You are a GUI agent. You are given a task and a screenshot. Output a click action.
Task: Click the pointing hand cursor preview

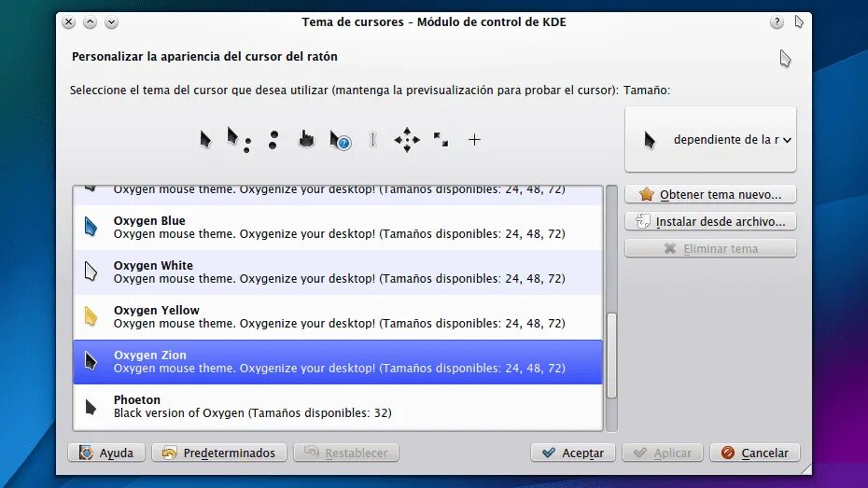tap(306, 139)
